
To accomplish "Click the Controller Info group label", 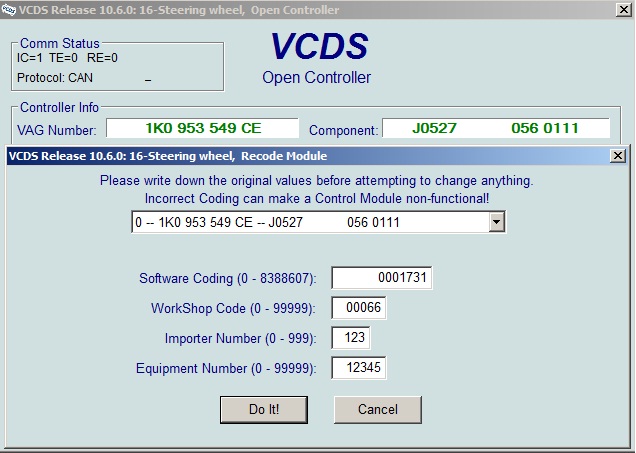I will 59,107.
